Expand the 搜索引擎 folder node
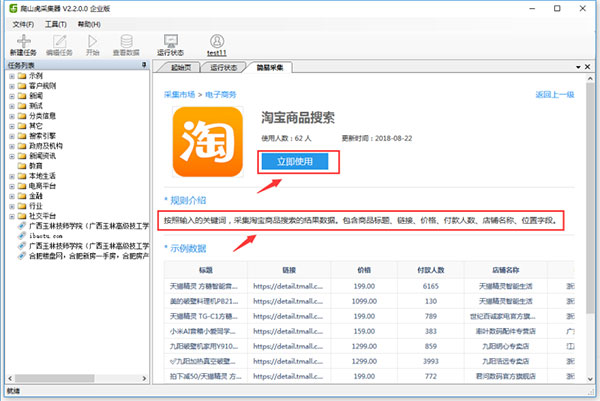 coord(12,136)
